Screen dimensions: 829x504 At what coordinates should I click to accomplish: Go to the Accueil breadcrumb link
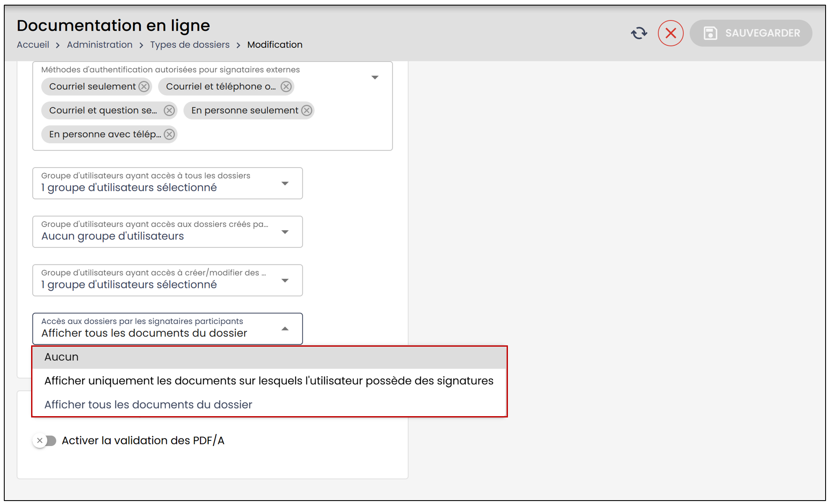[x=33, y=45]
